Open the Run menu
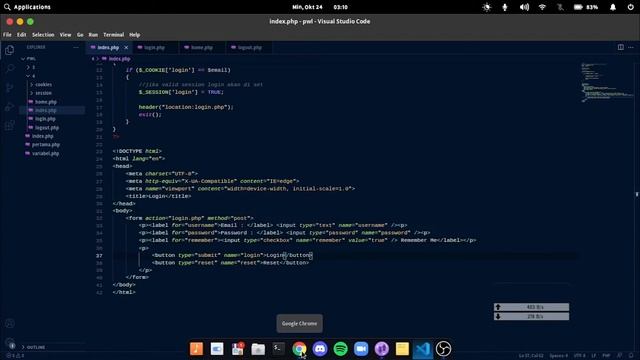Viewport: 640px width, 360px height. [93, 35]
